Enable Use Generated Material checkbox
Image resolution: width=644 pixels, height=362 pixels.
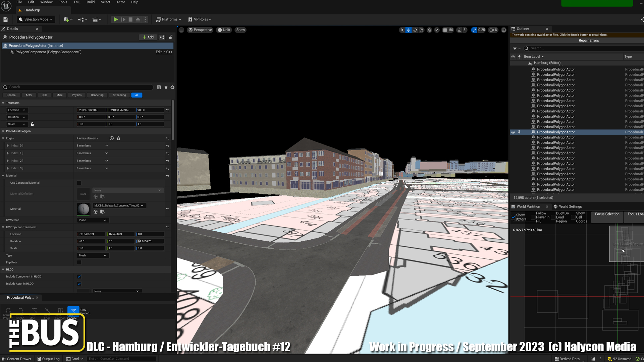point(79,183)
